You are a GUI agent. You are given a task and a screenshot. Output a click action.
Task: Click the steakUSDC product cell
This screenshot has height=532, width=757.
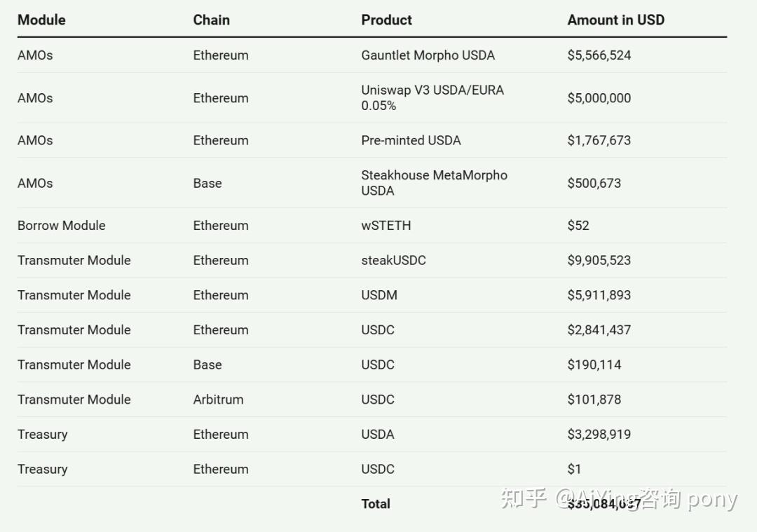pyautogui.click(x=393, y=260)
